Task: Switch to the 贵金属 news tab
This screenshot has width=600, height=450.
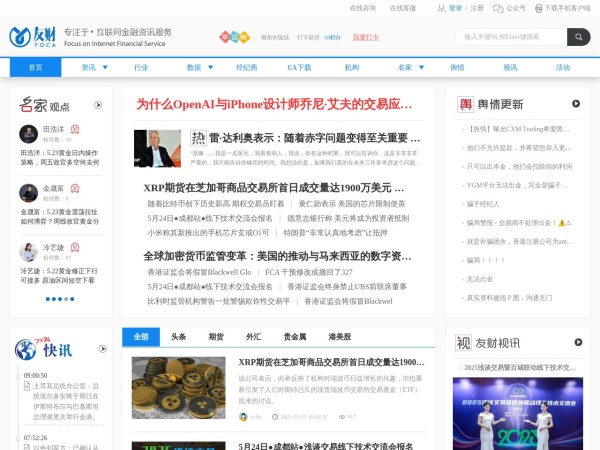Action: click(295, 337)
